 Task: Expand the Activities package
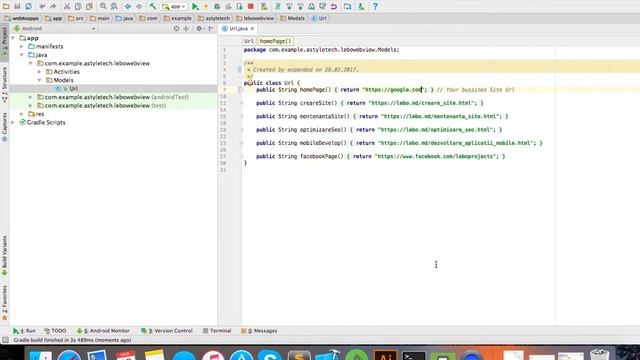coord(40,72)
